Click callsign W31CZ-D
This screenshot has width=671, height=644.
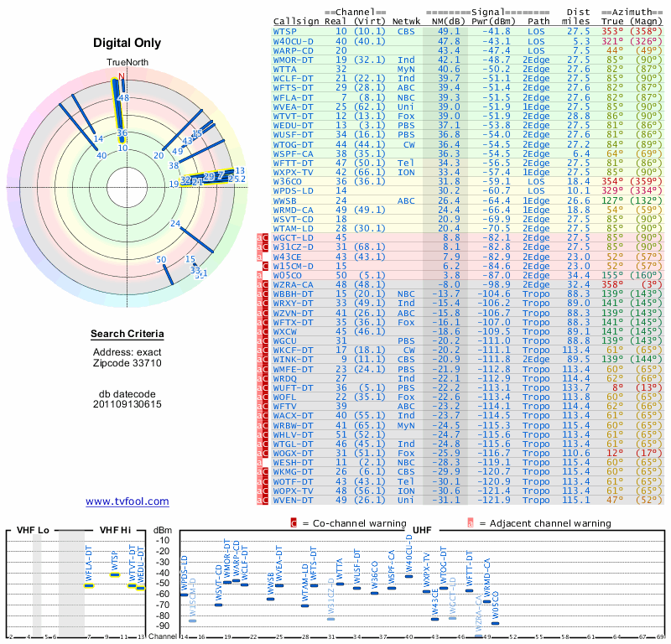point(293,247)
